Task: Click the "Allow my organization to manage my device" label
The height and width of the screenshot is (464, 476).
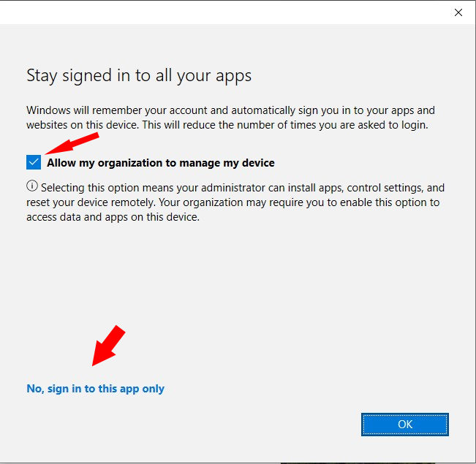Action: point(161,163)
